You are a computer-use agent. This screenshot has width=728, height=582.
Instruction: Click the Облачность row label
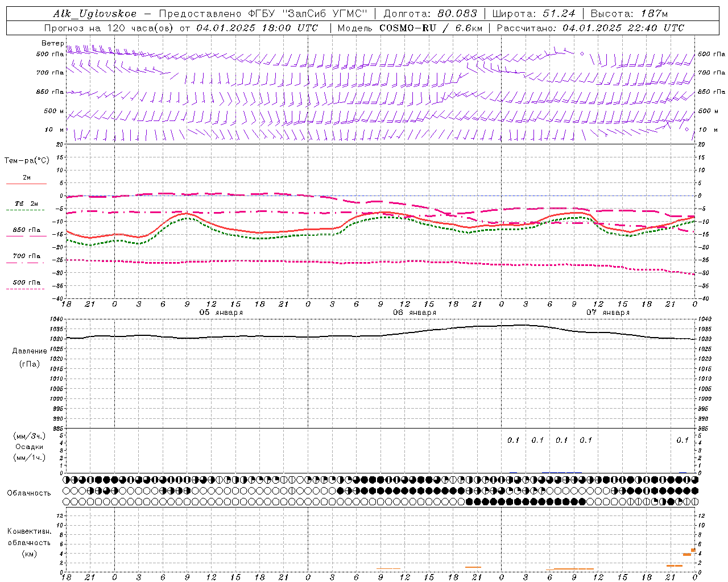(x=29, y=493)
